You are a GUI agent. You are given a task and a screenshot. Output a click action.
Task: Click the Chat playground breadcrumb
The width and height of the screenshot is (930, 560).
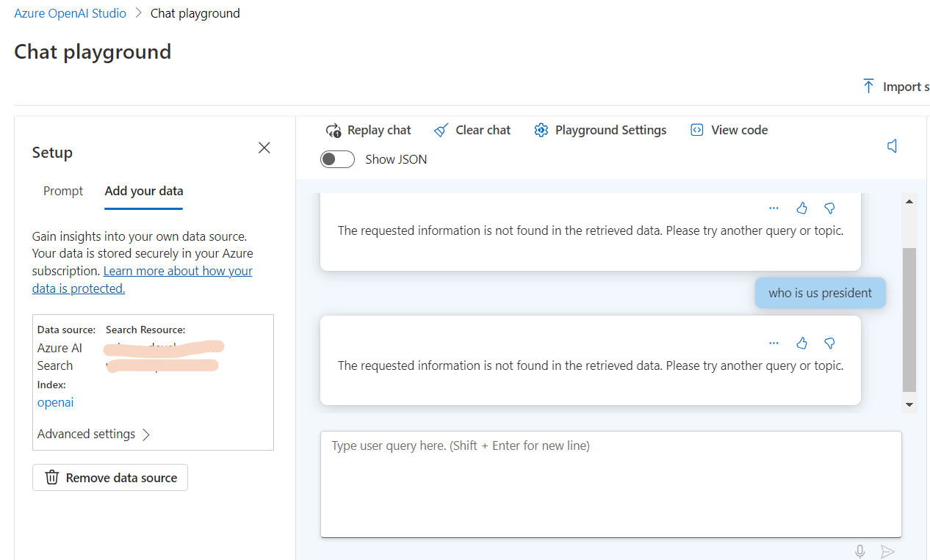pyautogui.click(x=195, y=13)
